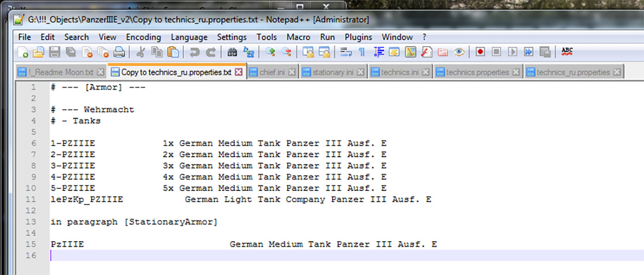The width and height of the screenshot is (644, 275).
Task: Show the Document Map panel icon
Action: [x=410, y=52]
